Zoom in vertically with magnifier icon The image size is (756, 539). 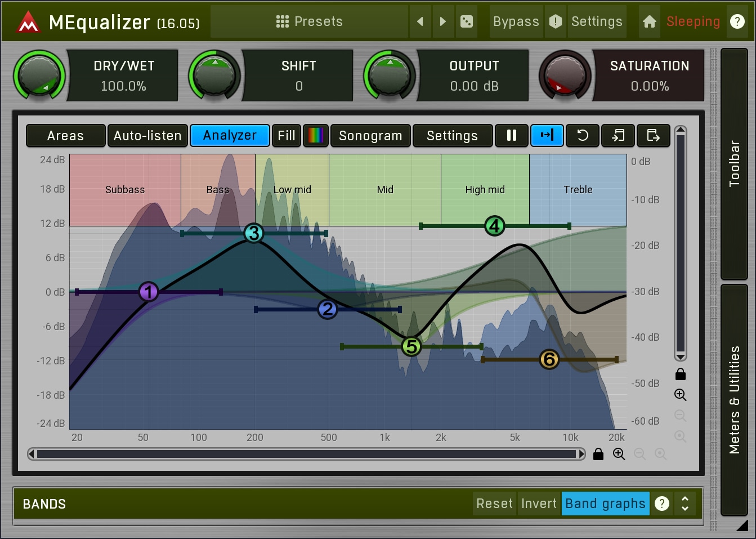pyautogui.click(x=681, y=395)
